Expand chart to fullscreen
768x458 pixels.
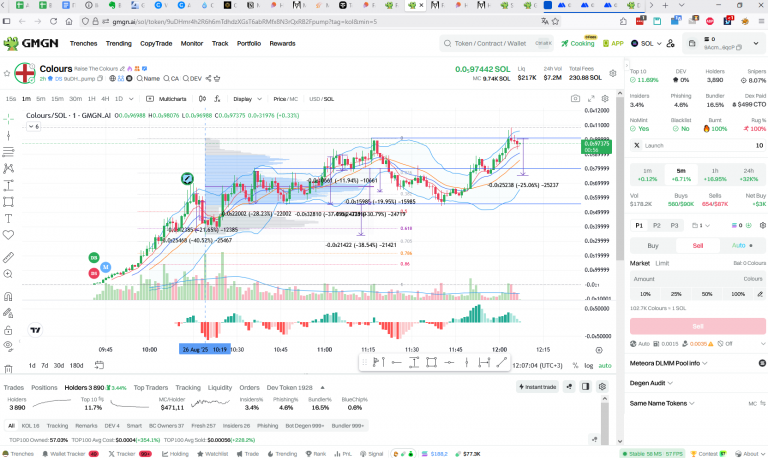(x=591, y=99)
